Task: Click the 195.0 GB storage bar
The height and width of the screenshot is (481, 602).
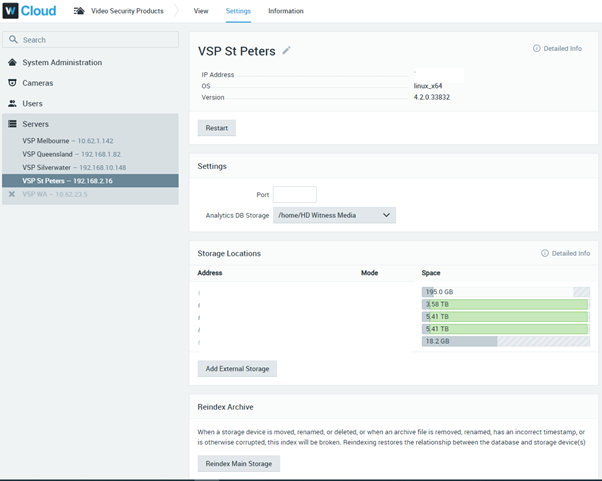Action: (x=505, y=292)
